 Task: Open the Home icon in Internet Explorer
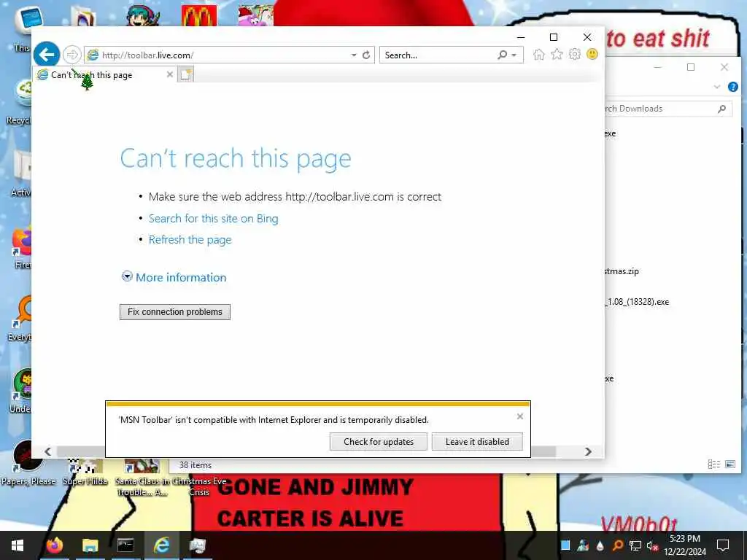coord(539,55)
